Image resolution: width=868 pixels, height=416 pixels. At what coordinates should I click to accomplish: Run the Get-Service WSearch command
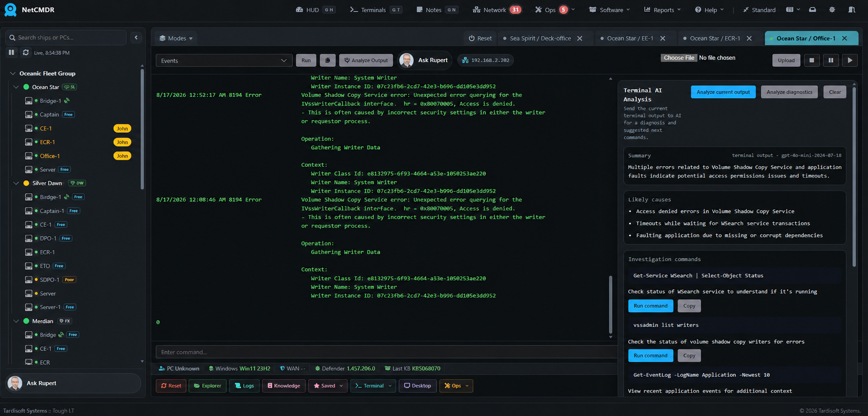tap(650, 306)
